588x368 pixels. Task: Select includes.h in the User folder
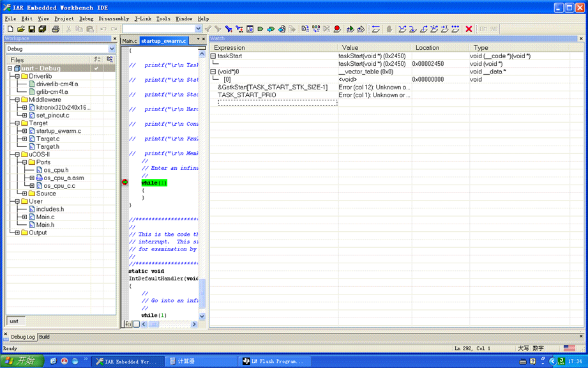point(50,210)
